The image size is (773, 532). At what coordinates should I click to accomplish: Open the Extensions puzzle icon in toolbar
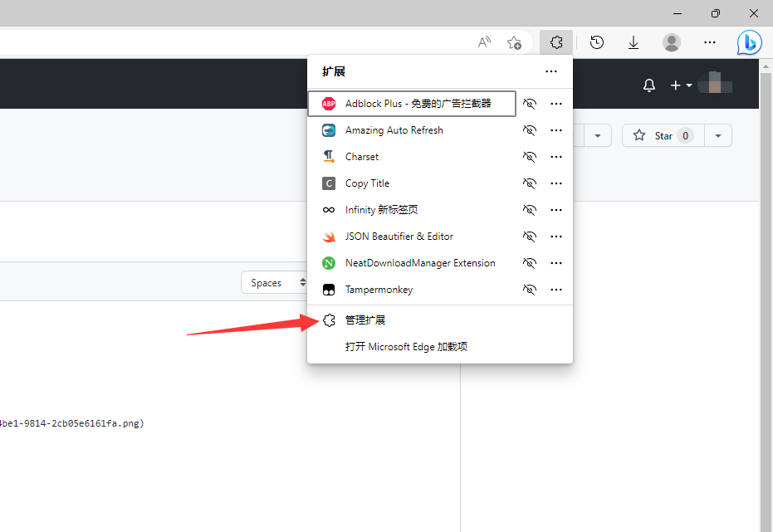click(556, 42)
